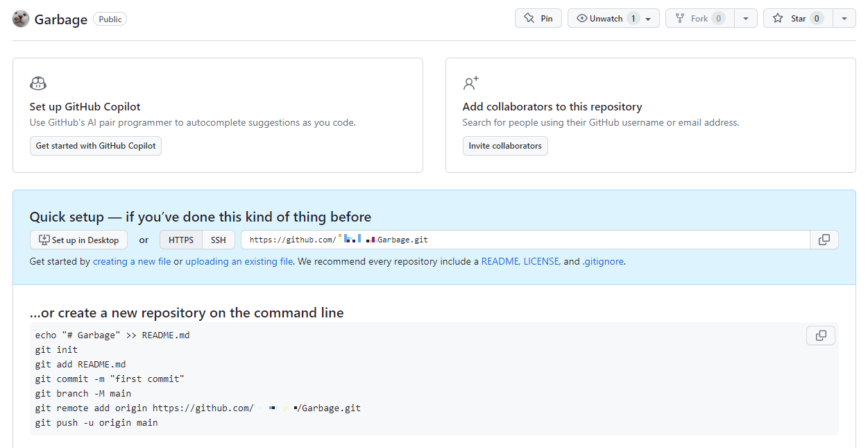Click Set up in Desktop button
This screenshot has height=448, width=868.
[78, 240]
